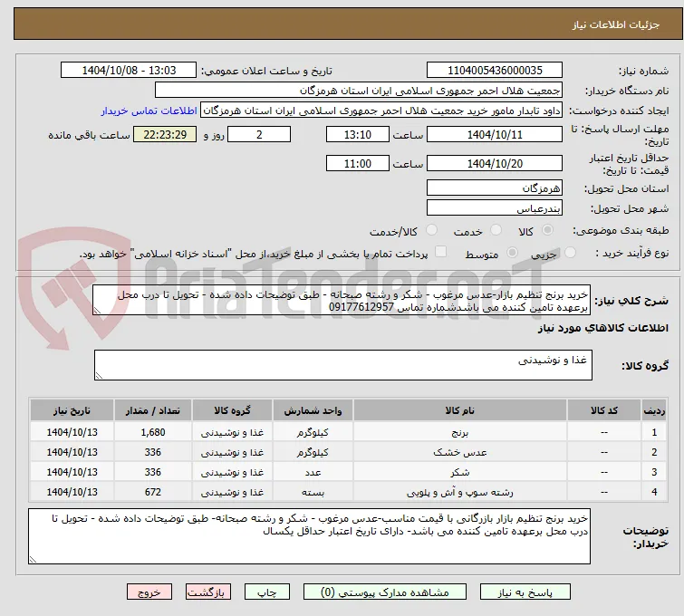Click the price validity date 1404/10/20
Screen dimensions: 684x616
[495, 164]
